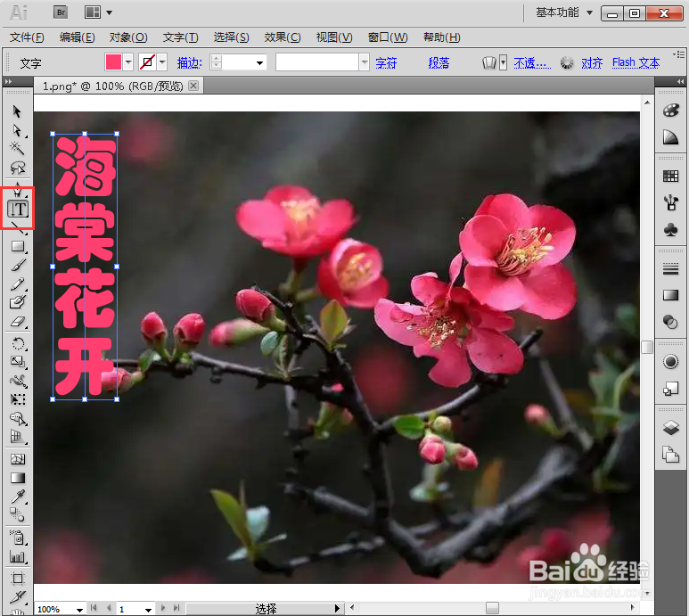Open the 文件(F) menu

(27, 37)
